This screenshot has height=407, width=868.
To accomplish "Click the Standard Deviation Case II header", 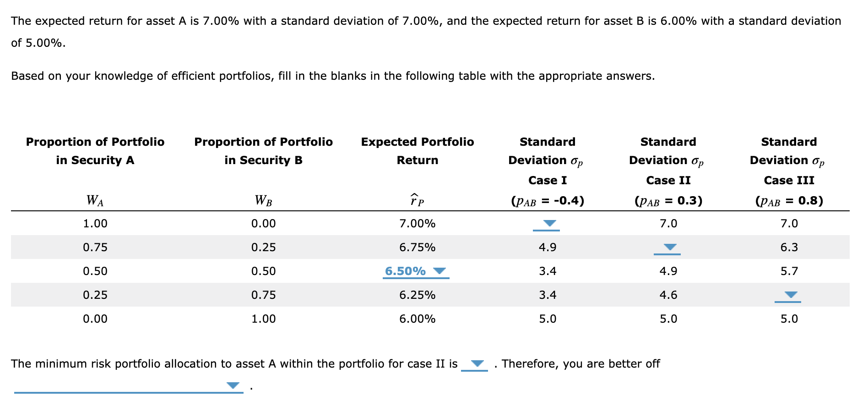I will (x=668, y=160).
